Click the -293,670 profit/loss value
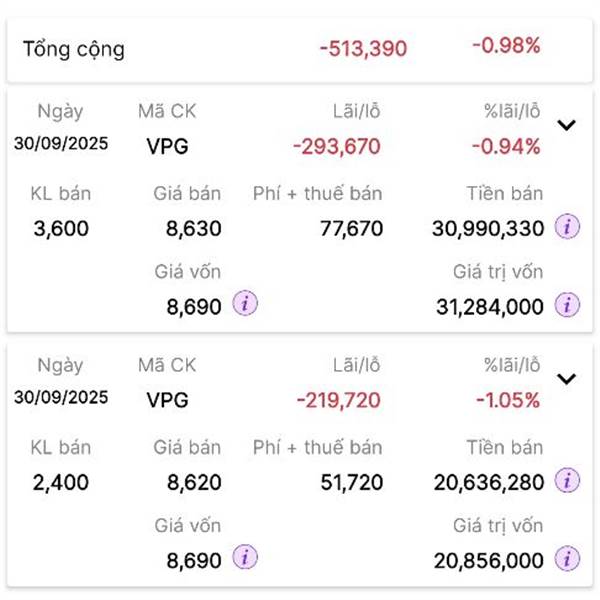The image size is (600, 600). pos(336,147)
